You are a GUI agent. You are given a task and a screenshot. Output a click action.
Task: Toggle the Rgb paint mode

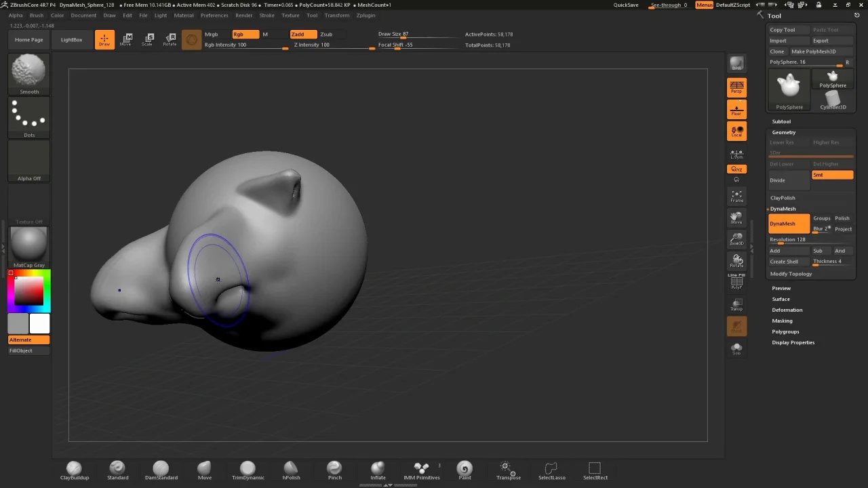pyautogui.click(x=245, y=34)
